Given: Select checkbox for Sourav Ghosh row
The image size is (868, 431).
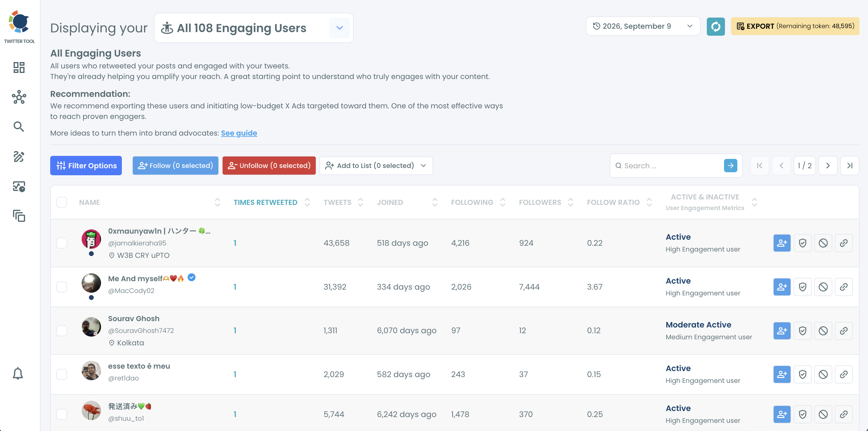Looking at the screenshot, I should tap(62, 331).
